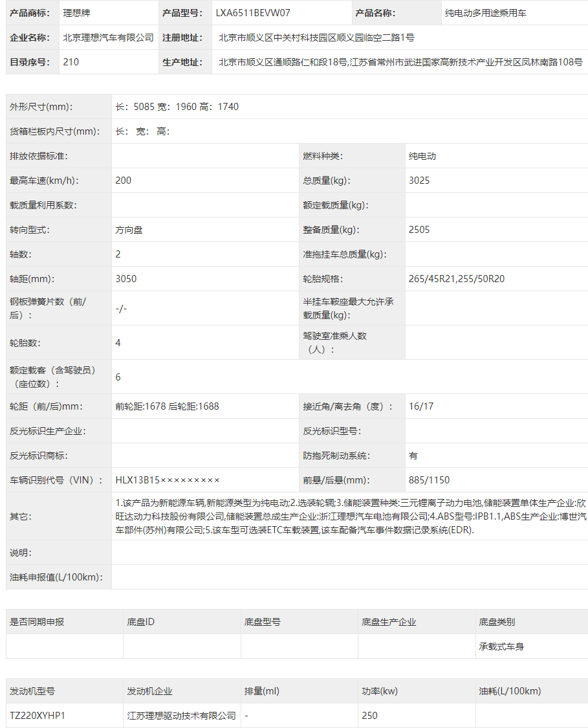Click the 轴数 label
Image resolution: width=588 pixels, height=728 pixels.
pos(21,254)
